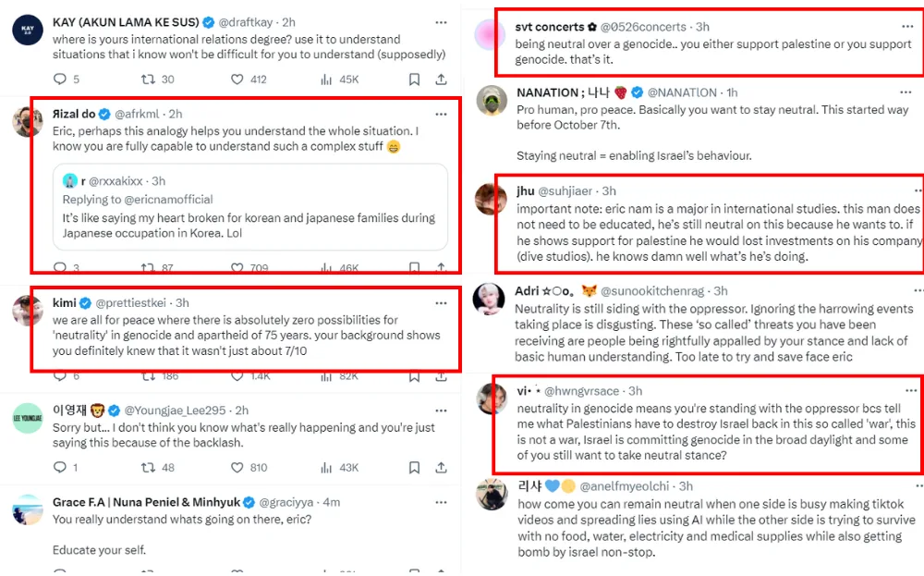Click jhu's profile picture

[491, 199]
